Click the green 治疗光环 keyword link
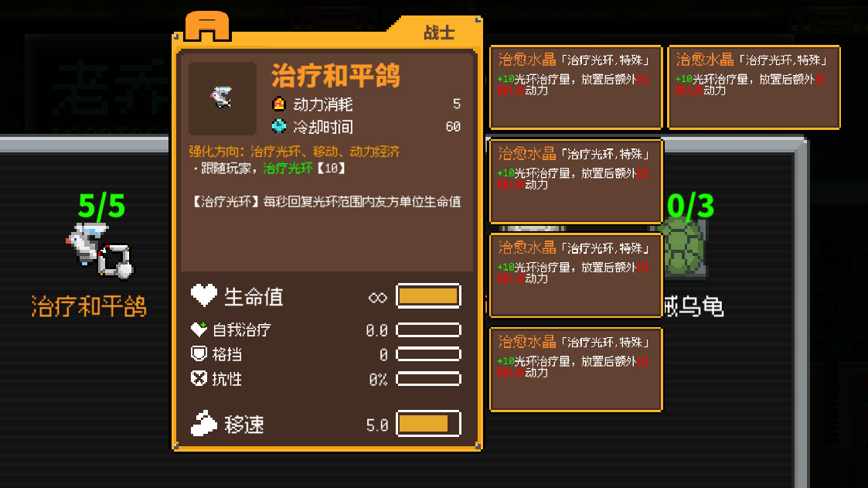Image resolution: width=868 pixels, height=488 pixels. click(x=288, y=169)
